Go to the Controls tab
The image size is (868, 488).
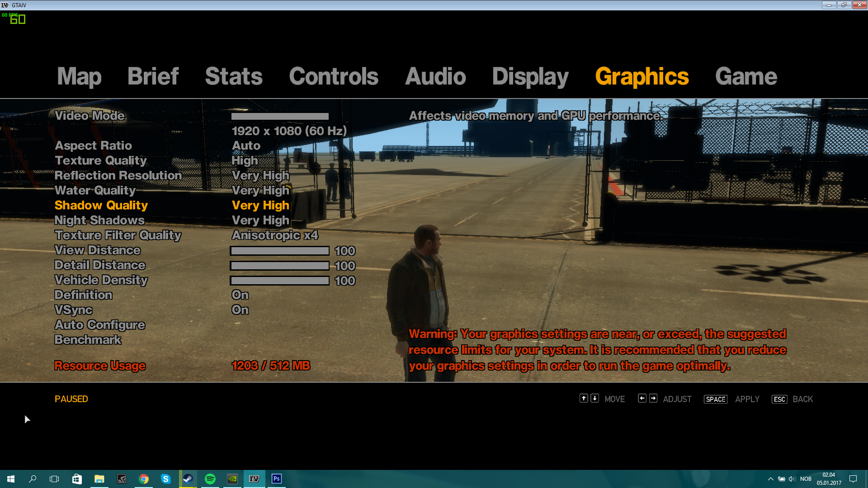(334, 76)
